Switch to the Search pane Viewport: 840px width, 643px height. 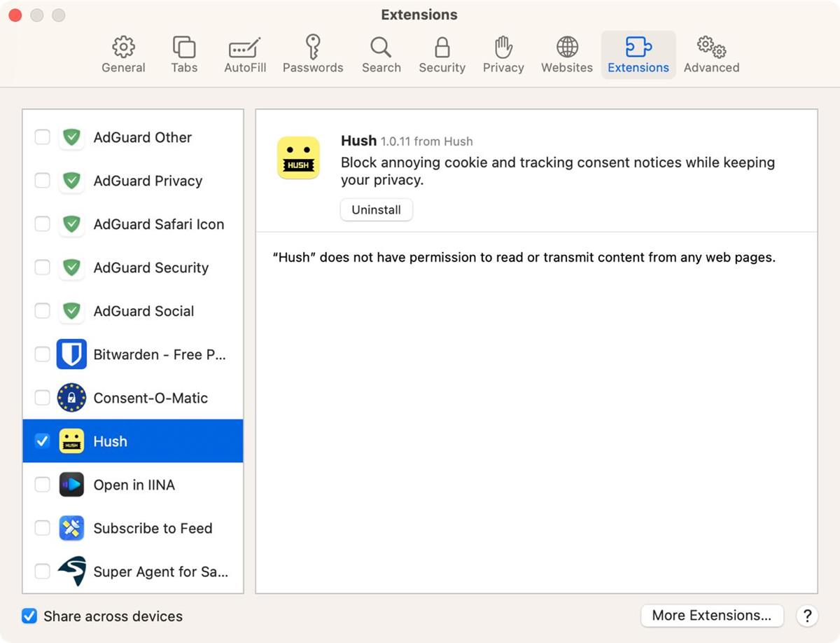click(381, 53)
